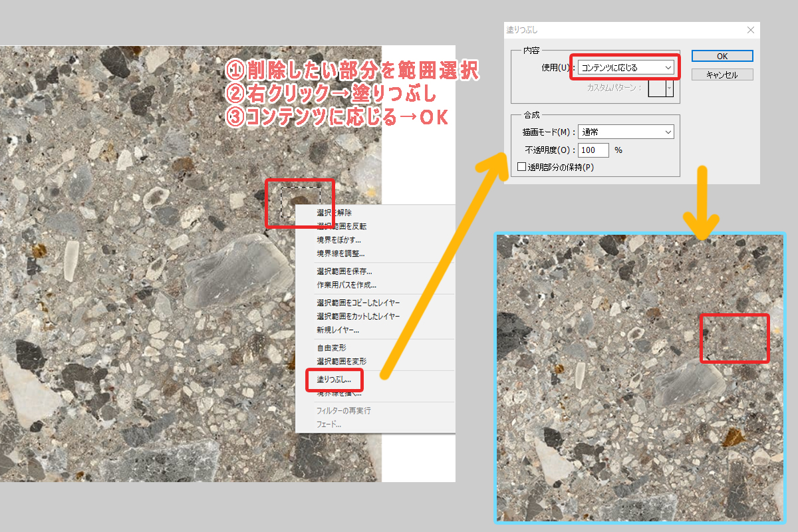Image resolution: width=798 pixels, height=532 pixels.
Task: Click 境界線を調整... in context menu
Action: (x=340, y=253)
